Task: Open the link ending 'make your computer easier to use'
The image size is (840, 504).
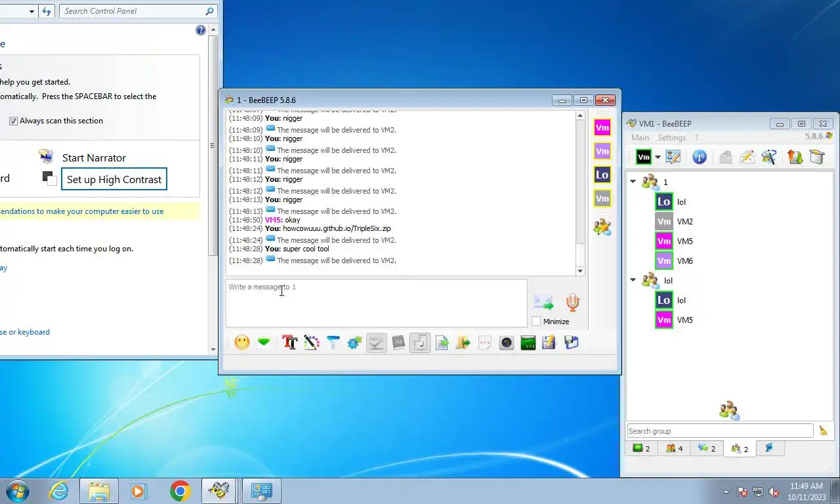Action: click(x=82, y=211)
